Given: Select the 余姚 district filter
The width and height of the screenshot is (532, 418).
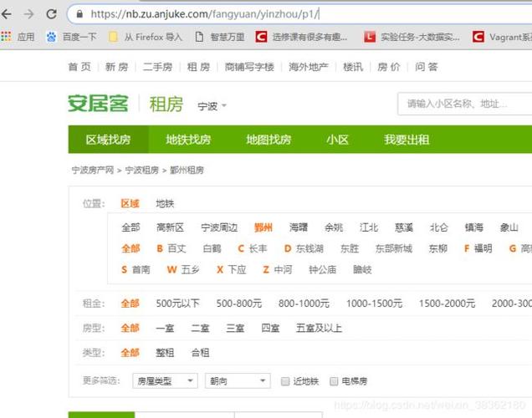Looking at the screenshot, I should [x=334, y=227].
